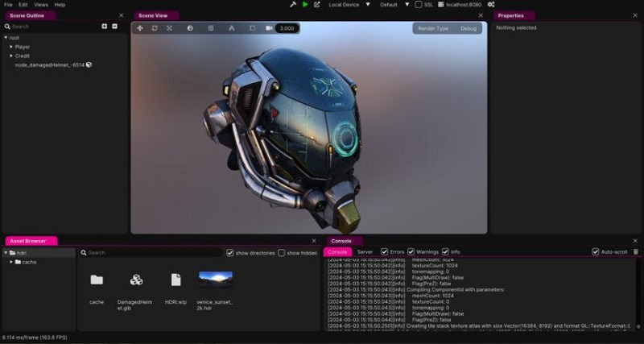Open the Views menu

[40, 5]
